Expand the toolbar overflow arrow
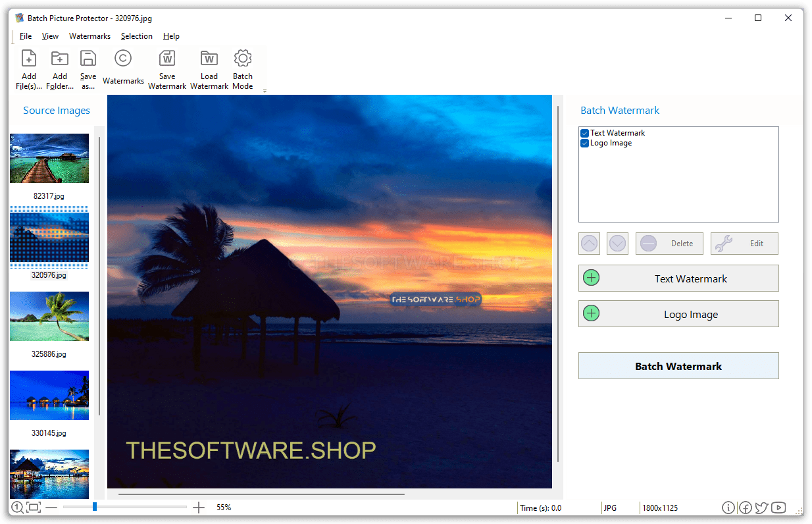The image size is (812, 524). click(265, 91)
